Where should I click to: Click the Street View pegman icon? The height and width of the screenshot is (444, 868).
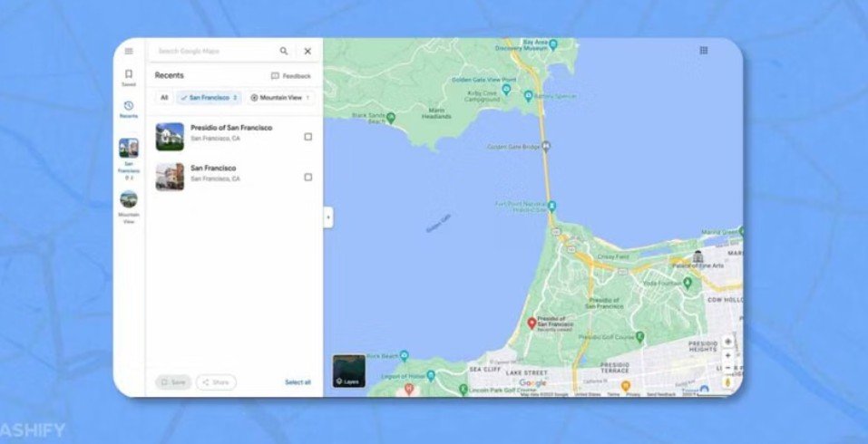tap(728, 382)
